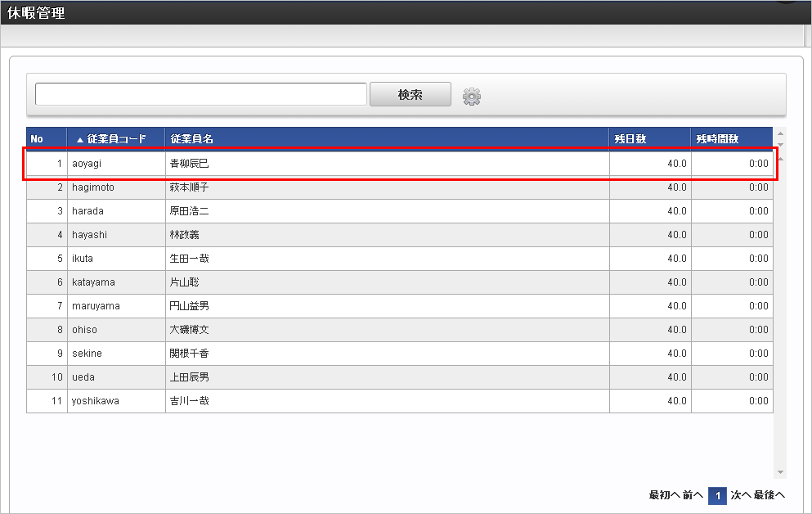Go to 最初へ first page link
Image resolution: width=812 pixels, height=514 pixels.
(664, 495)
